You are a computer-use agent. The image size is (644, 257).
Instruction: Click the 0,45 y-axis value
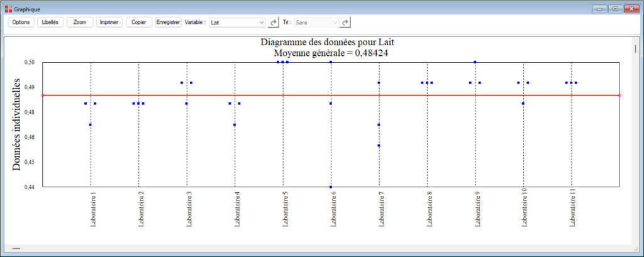pyautogui.click(x=30, y=162)
